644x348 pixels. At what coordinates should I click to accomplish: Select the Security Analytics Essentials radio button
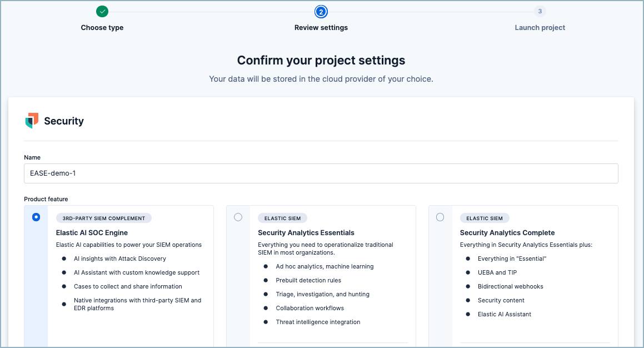(x=238, y=217)
